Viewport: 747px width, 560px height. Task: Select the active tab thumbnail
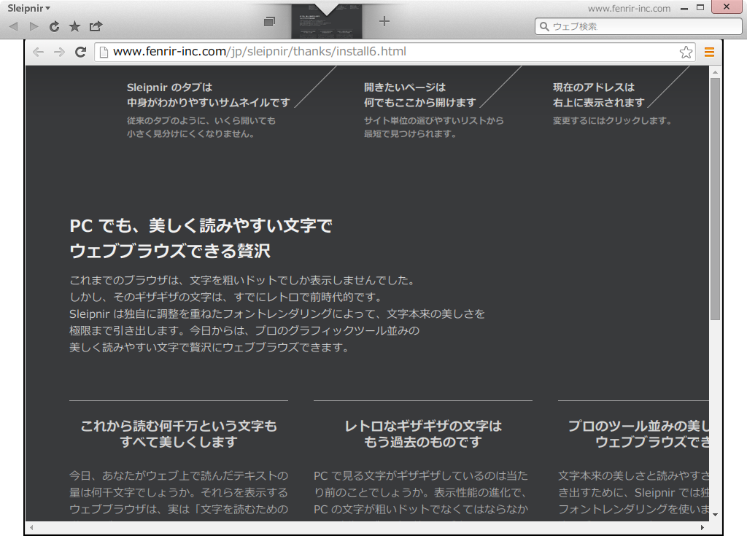[x=327, y=22]
